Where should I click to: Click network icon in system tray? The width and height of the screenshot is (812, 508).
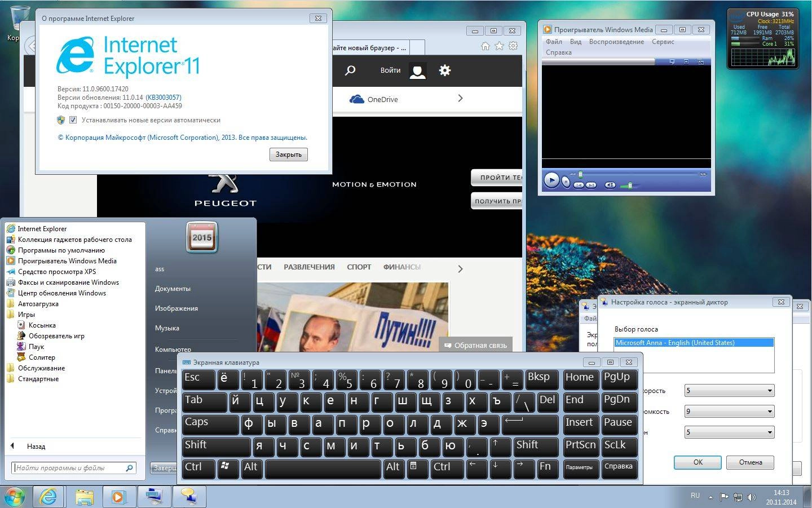point(738,497)
